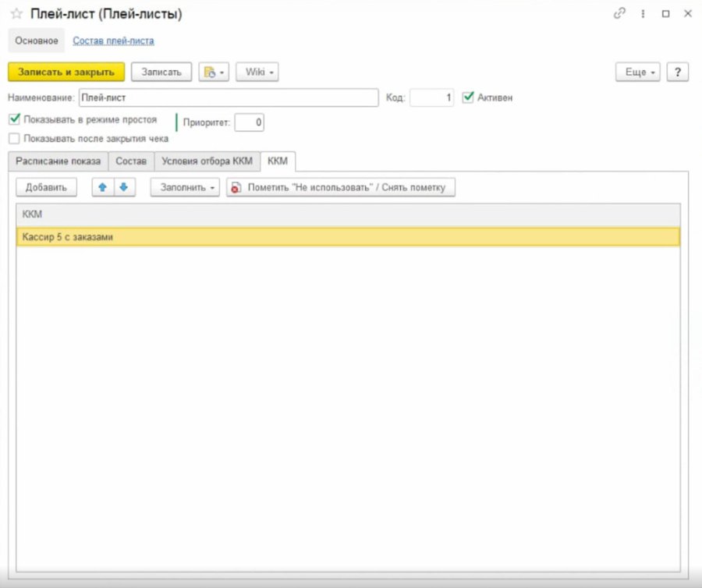The height and width of the screenshot is (588, 702).
Task: Move selected ККМ row up
Action: pos(102,187)
